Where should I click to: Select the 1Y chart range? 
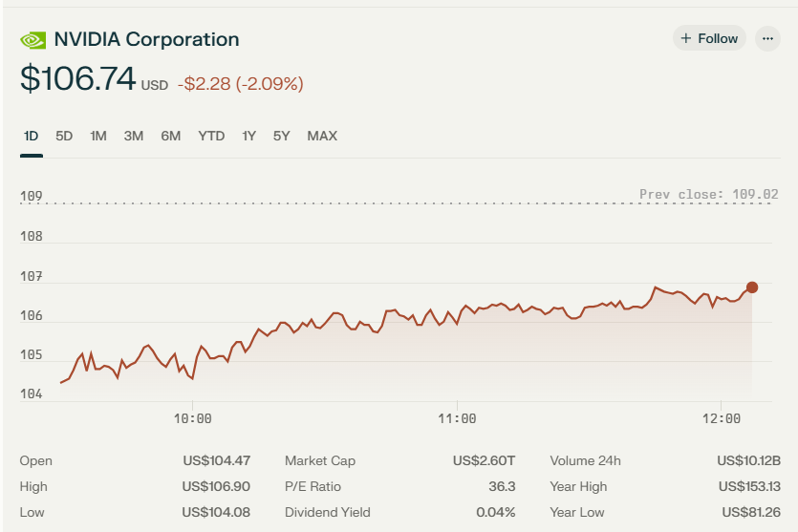pos(248,136)
